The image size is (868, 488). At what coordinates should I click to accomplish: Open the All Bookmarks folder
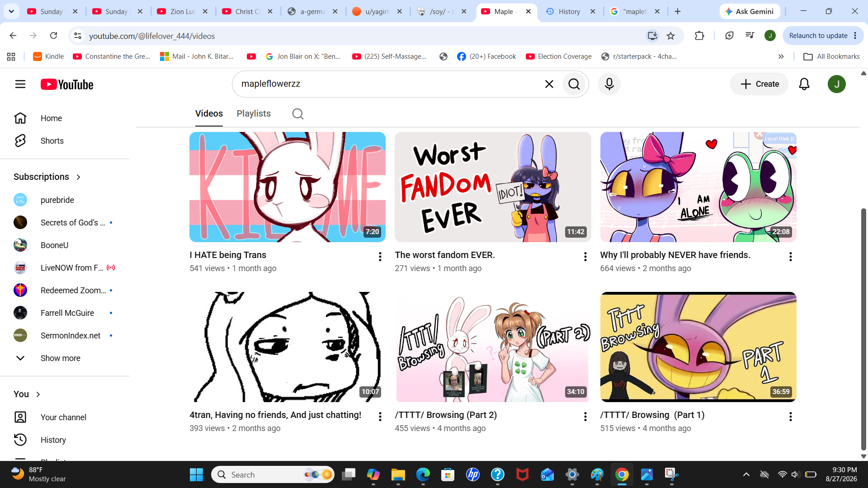831,56
